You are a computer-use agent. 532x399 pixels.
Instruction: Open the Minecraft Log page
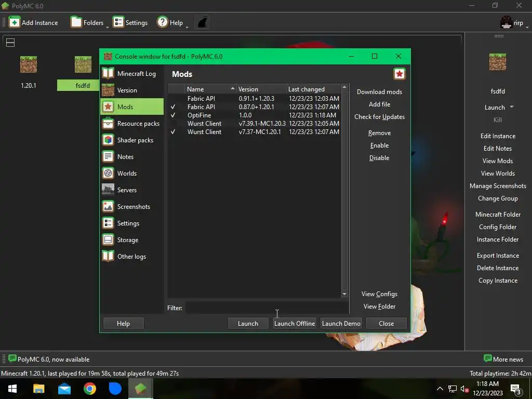pyautogui.click(x=132, y=74)
